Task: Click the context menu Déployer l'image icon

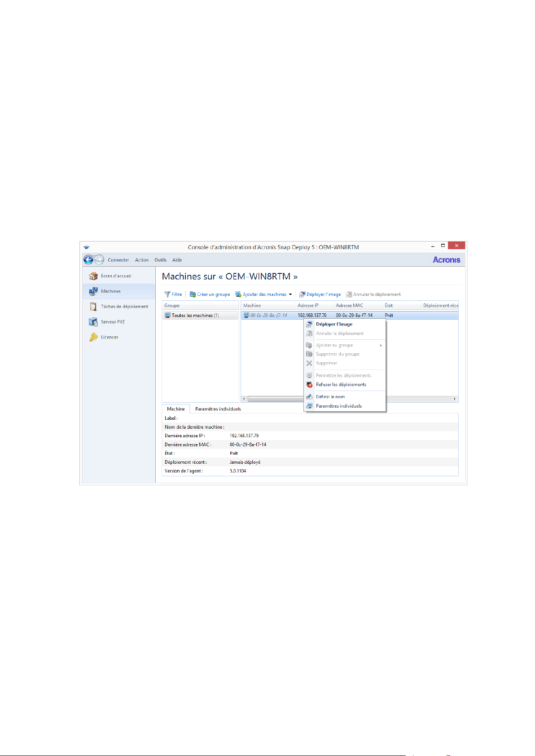Action: (309, 324)
